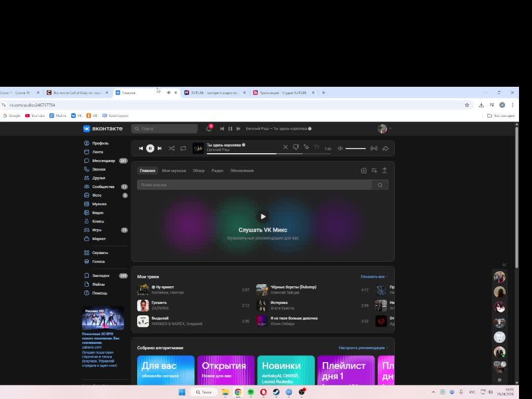The height and width of the screenshot is (399, 532).
Task: Open the Открытия playlist card
Action: point(225,370)
